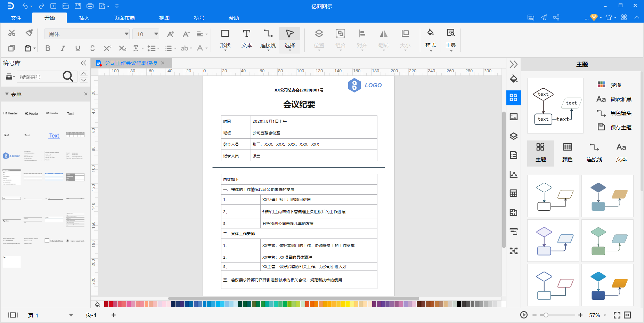Select the blue-filled theme thumbnail
Image resolution: width=644 pixels, height=323 pixels.
point(608,285)
